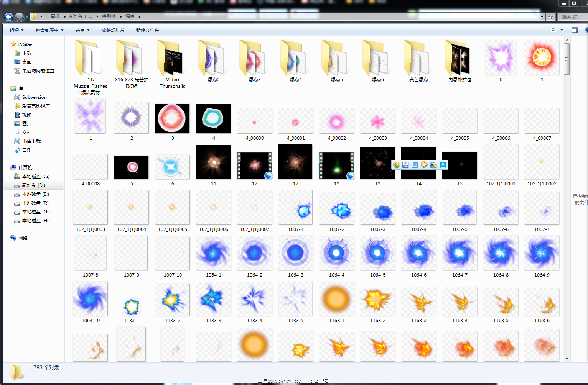This screenshot has height=385, width=588.
Task: Click the file list vertical scrollbar thumb
Action: coord(567,59)
